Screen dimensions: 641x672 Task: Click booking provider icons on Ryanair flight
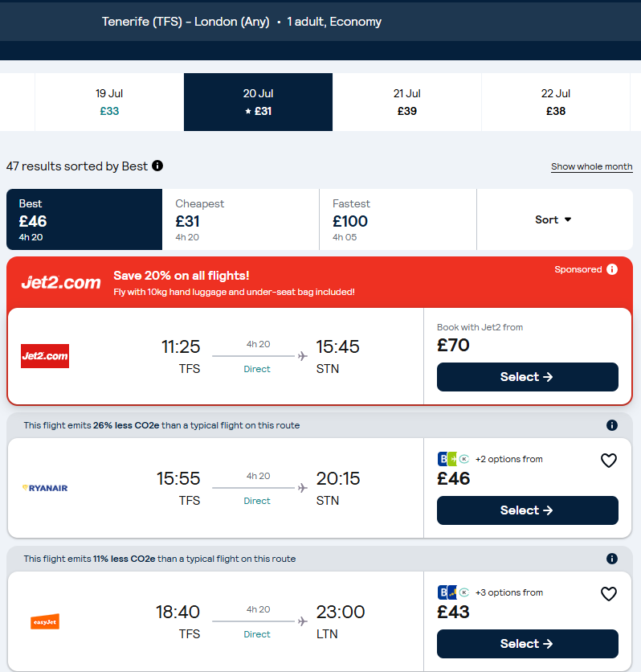point(453,459)
